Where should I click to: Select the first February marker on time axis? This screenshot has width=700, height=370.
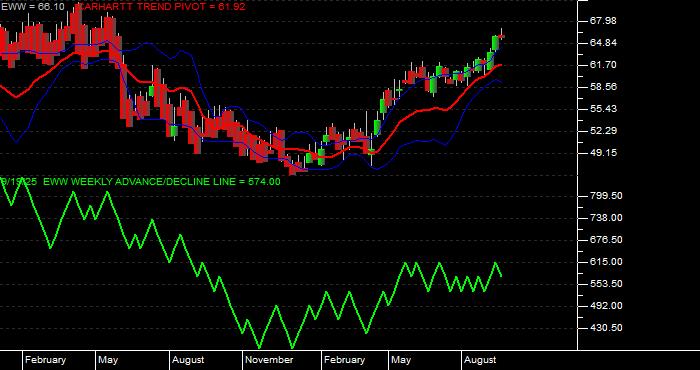tap(45, 360)
